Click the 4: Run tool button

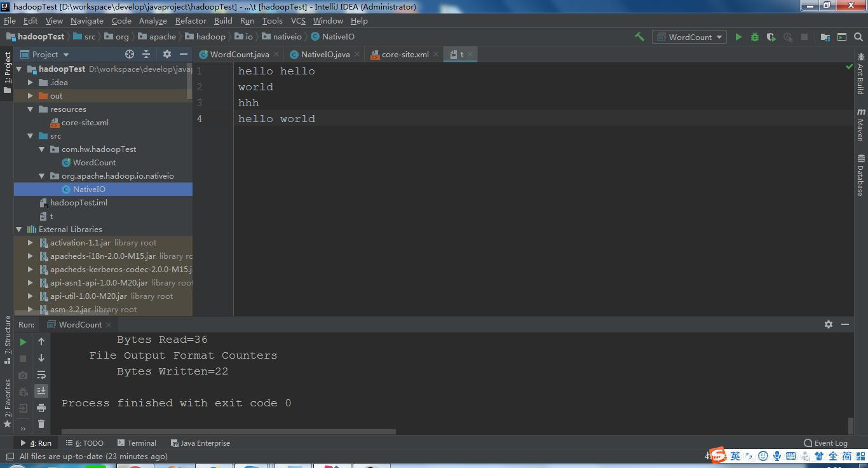click(x=36, y=443)
